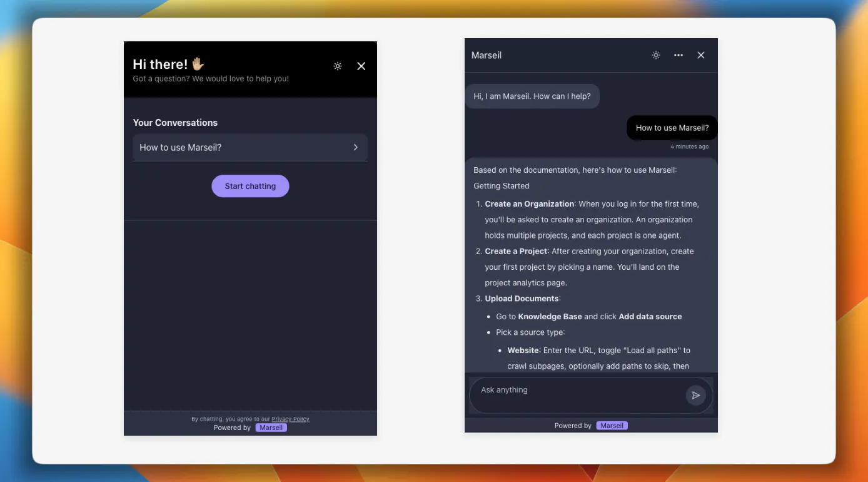The height and width of the screenshot is (482, 868).
Task: Open the Privacy Policy link
Action: click(290, 419)
